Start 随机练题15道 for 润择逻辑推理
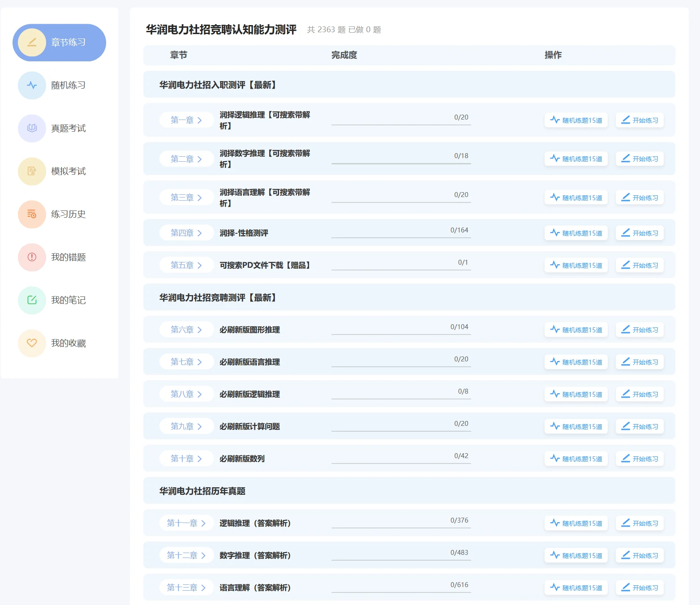This screenshot has height=605, width=700. 576,120
